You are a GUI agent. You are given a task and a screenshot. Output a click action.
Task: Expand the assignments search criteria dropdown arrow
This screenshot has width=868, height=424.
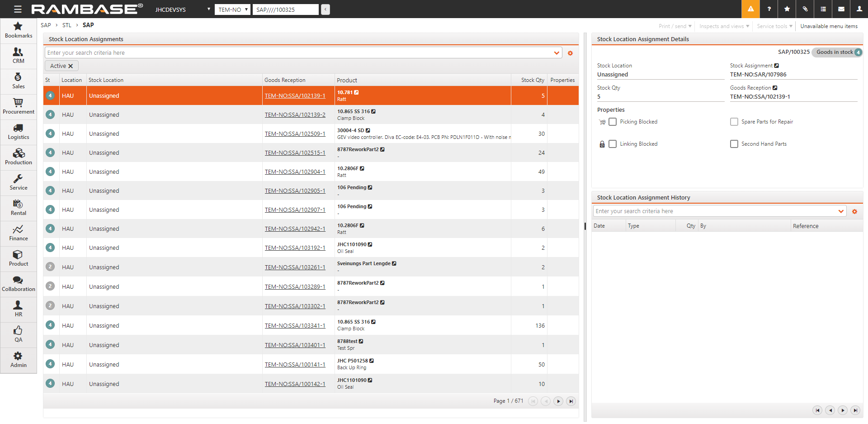point(557,53)
